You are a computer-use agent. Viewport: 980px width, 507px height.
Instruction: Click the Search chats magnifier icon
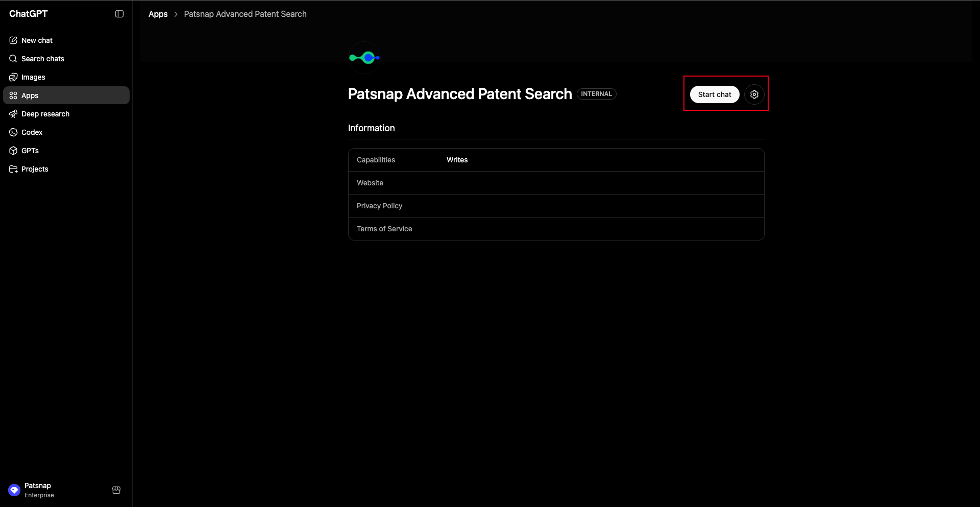click(13, 59)
